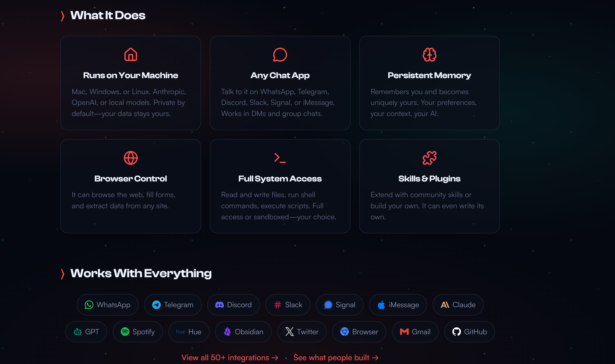Image resolution: width=615 pixels, height=364 pixels.
Task: Click the chat bubble icon above Any Chat App
Action: [280, 55]
